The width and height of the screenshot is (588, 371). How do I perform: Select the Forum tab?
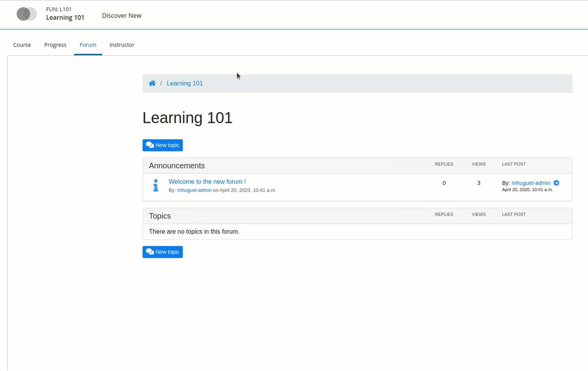(x=88, y=45)
